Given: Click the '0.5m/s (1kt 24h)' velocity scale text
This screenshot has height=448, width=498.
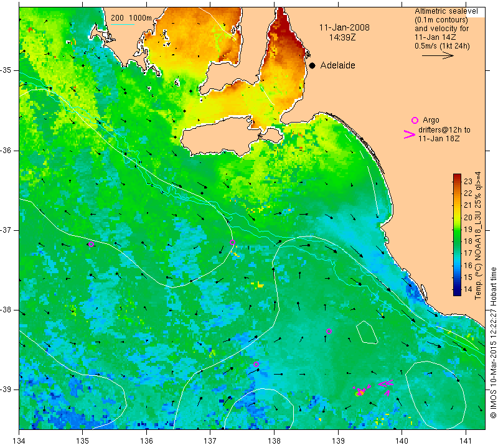Looking at the screenshot, I should coord(442,45).
